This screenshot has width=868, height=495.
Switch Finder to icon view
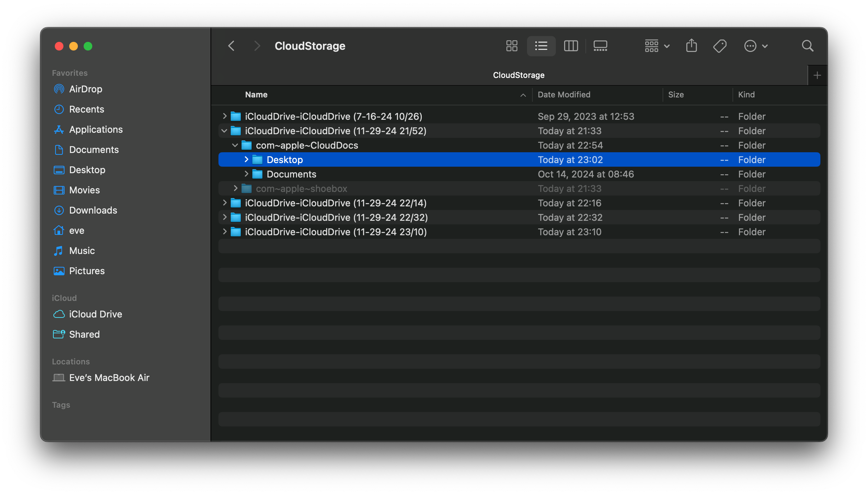[x=511, y=46]
